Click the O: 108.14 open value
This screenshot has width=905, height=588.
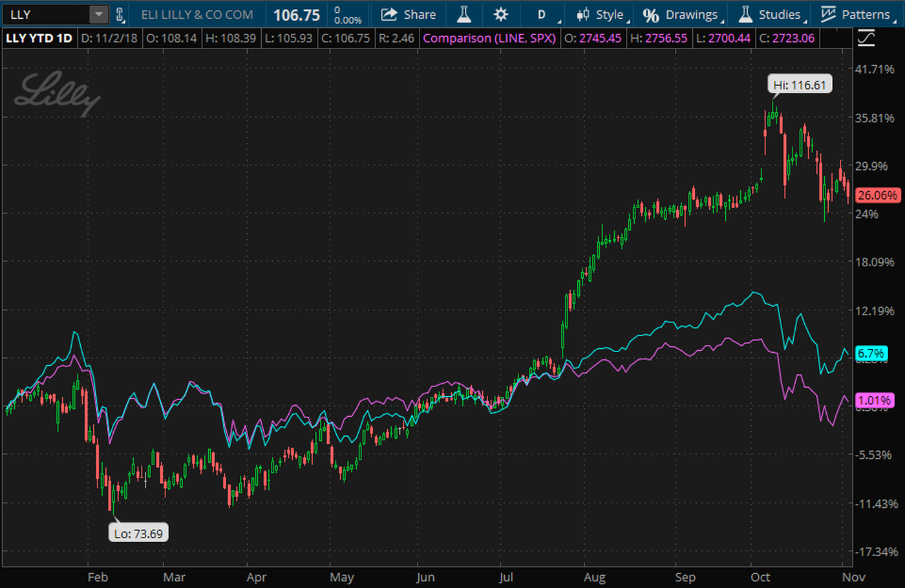click(171, 38)
